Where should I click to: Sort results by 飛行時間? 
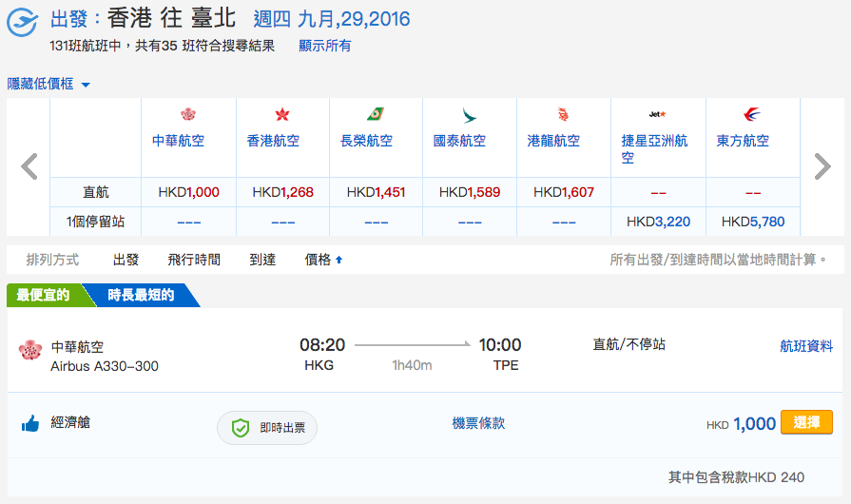click(194, 260)
